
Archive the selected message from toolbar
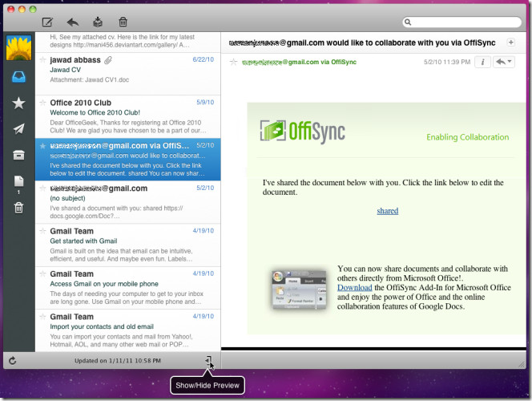point(98,22)
